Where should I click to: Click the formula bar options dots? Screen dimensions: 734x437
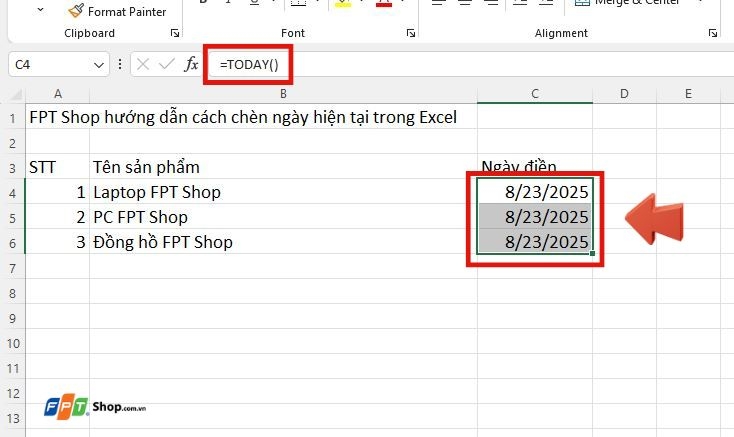pos(120,64)
